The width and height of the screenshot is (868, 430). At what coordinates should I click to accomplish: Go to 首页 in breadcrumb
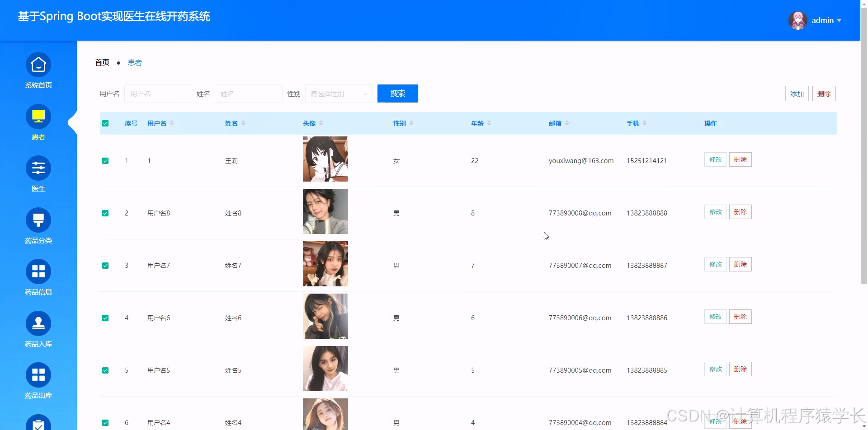(x=102, y=62)
